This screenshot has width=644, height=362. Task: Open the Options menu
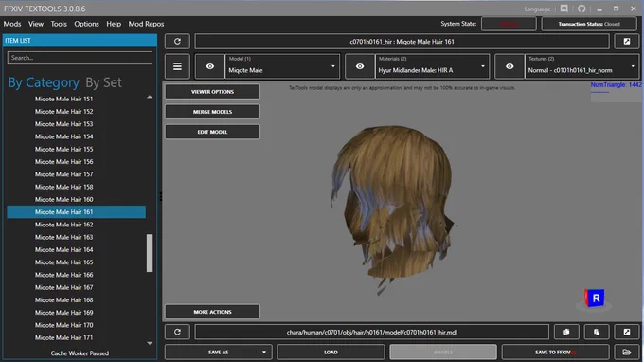(87, 24)
